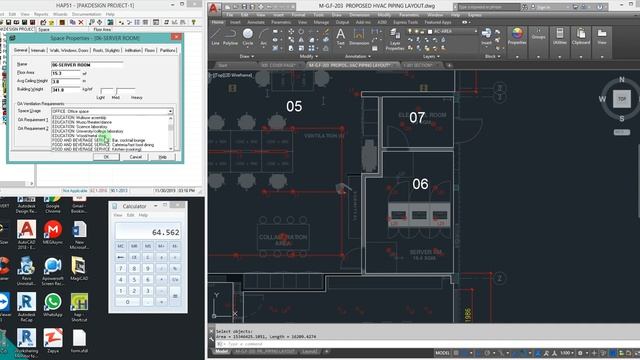Click the red delete icon in HAP toolbar
640x360 pixels.
pyautogui.click(x=81, y=22)
